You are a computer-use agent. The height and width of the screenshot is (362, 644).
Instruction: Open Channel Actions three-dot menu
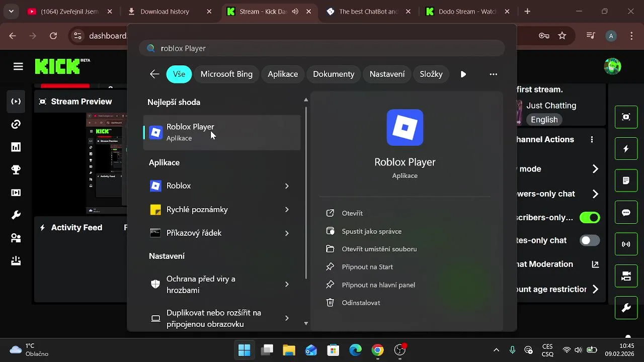592,139
